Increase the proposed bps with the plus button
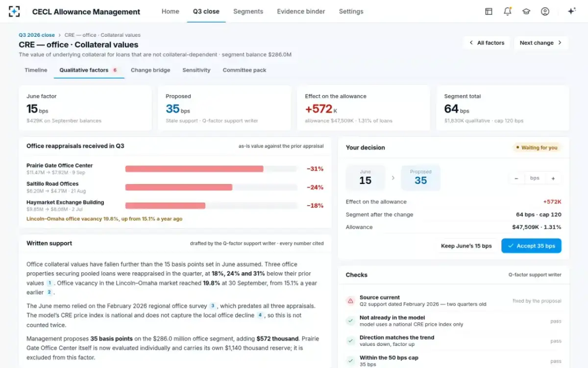Screen dimensions: 588x368 point(553,178)
